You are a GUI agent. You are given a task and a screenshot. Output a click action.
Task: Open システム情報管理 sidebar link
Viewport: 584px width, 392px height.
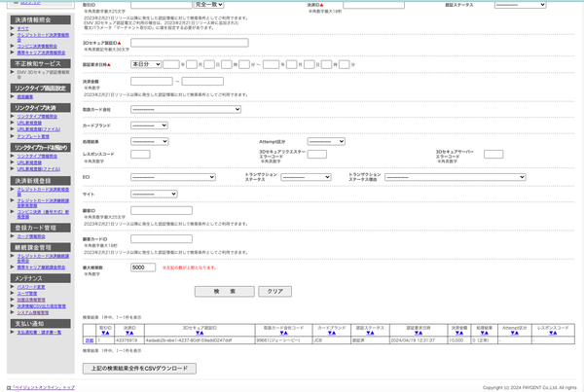pos(33,312)
